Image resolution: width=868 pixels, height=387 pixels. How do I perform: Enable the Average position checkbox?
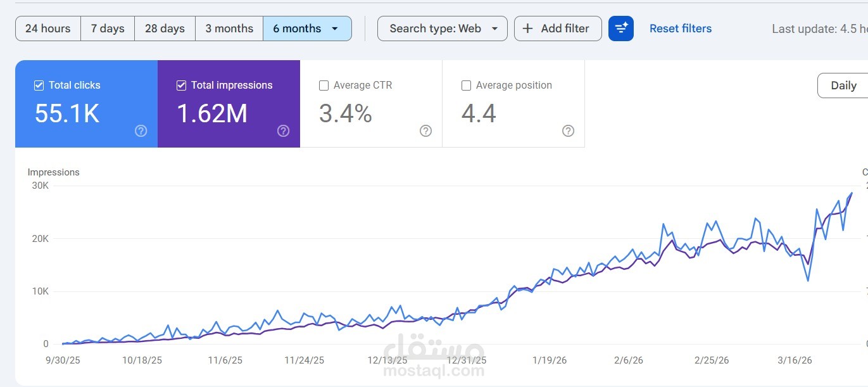[466, 86]
